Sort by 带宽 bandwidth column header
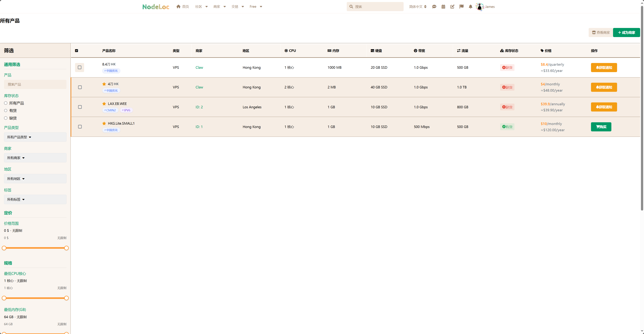This screenshot has width=644, height=334. coord(419,51)
